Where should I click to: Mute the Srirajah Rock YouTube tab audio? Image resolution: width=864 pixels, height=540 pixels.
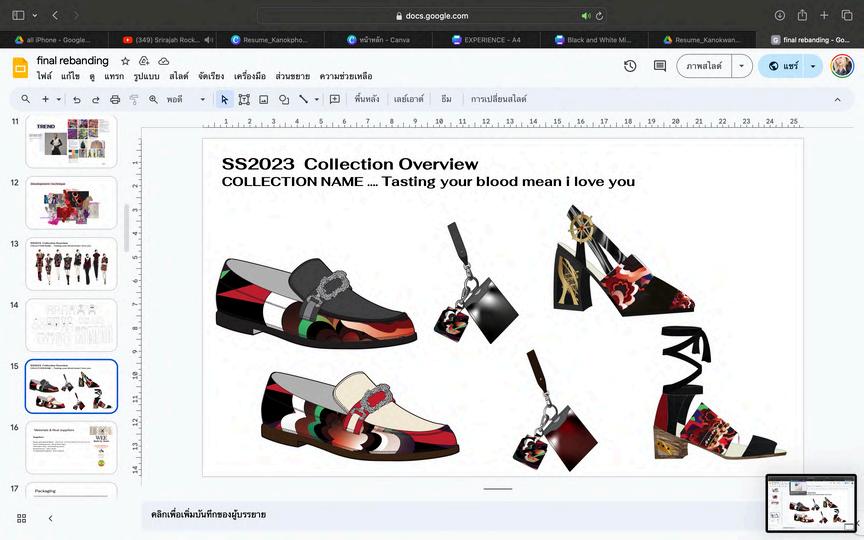[208, 40]
